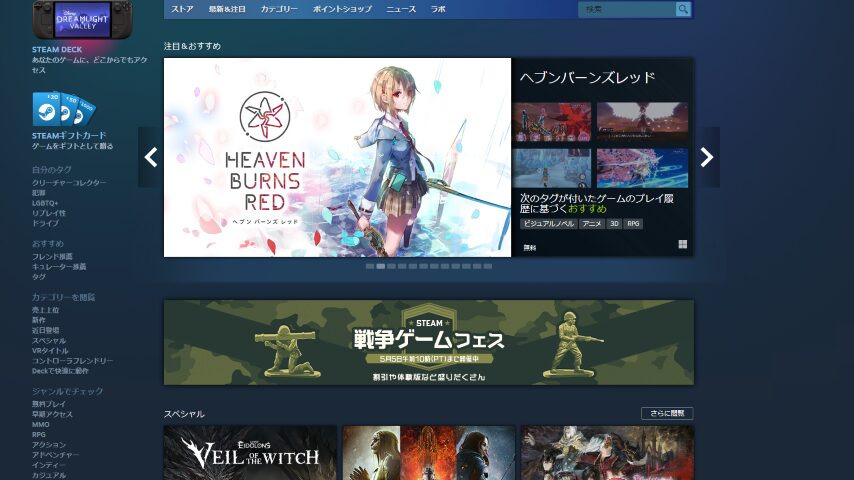Screen dimensions: 854x480
Task: Open フレンド recommendations link
Action: [x=52, y=256]
